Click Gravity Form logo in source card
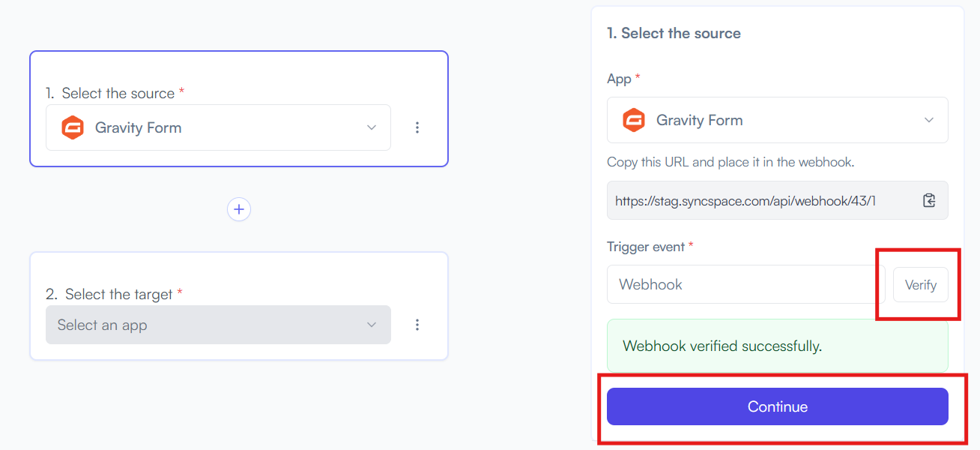The height and width of the screenshot is (450, 980). (x=73, y=127)
